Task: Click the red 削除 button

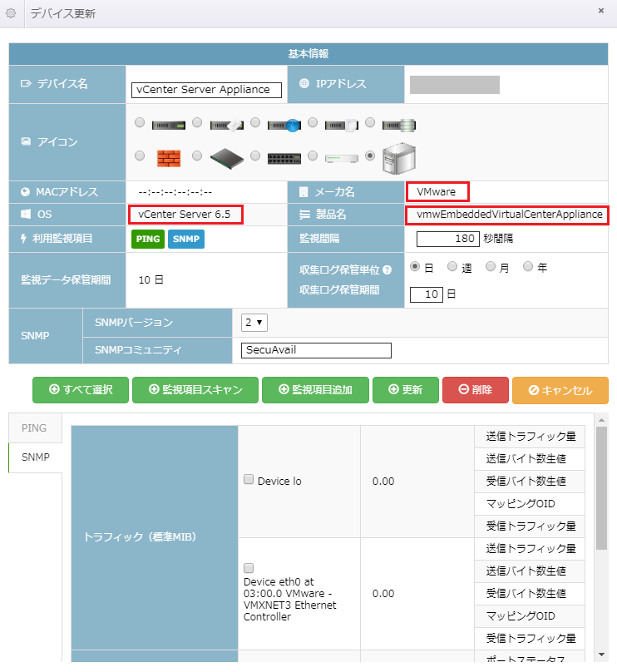Action: [x=476, y=390]
